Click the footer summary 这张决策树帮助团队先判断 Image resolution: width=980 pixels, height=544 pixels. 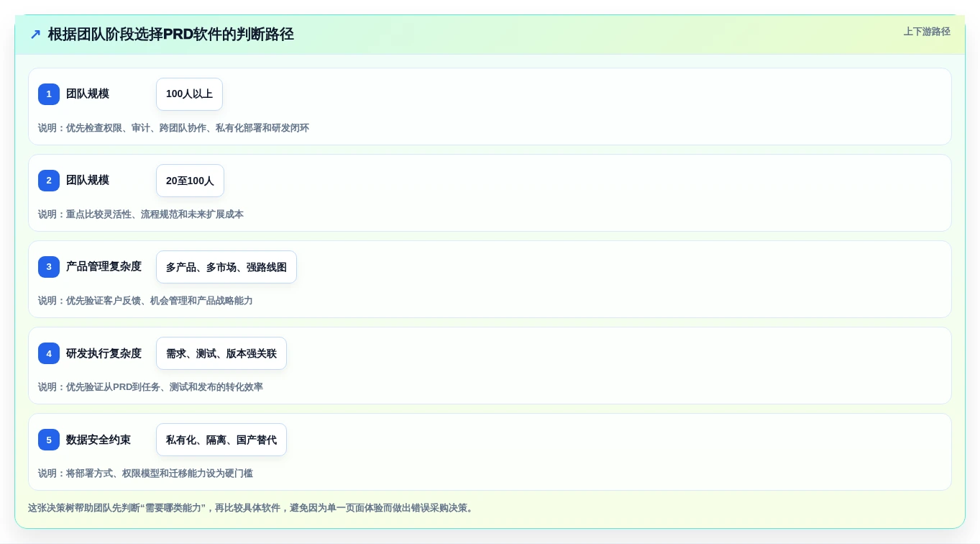pyautogui.click(x=252, y=508)
